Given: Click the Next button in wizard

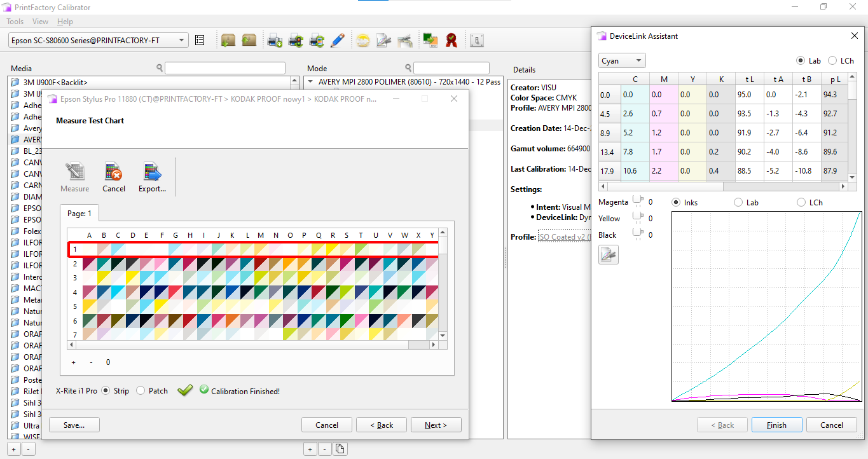Looking at the screenshot, I should (436, 425).
